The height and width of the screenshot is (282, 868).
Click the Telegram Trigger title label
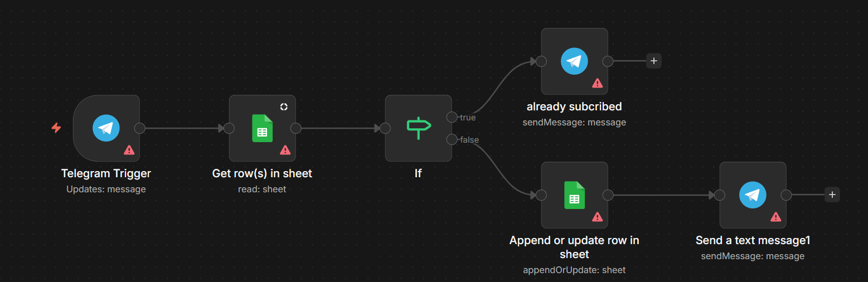pos(106,173)
